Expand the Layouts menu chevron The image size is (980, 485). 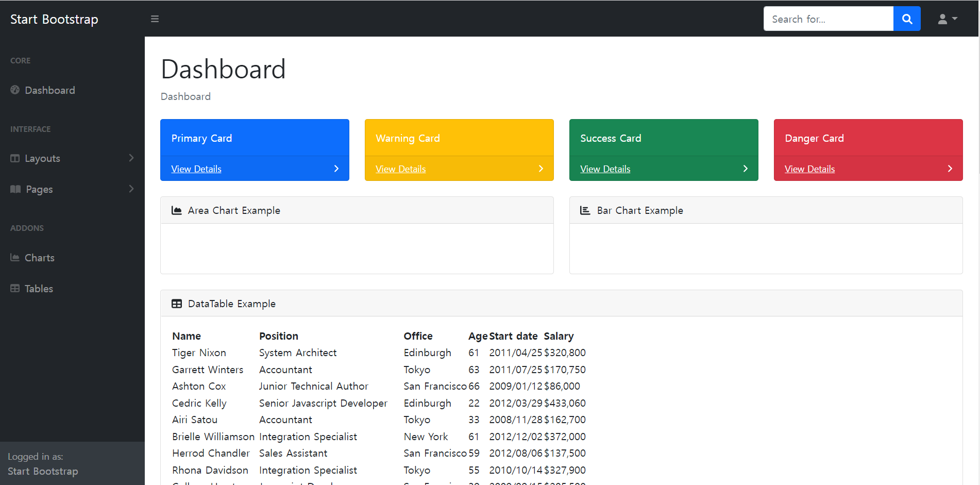pos(131,158)
